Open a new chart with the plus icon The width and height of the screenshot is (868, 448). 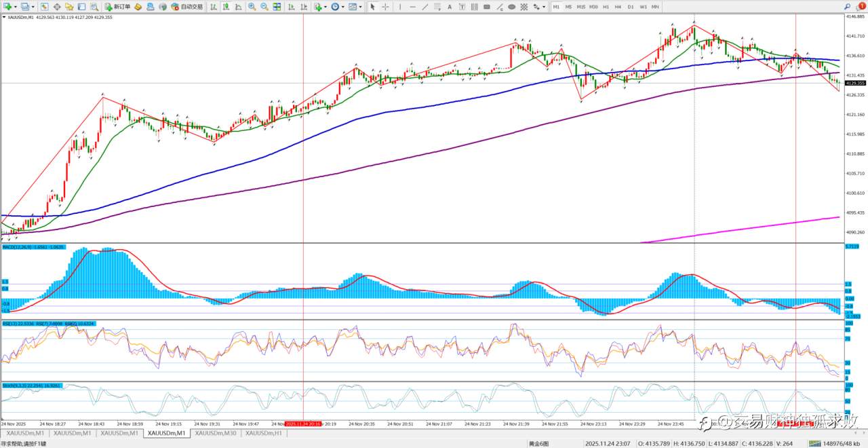click(8, 7)
